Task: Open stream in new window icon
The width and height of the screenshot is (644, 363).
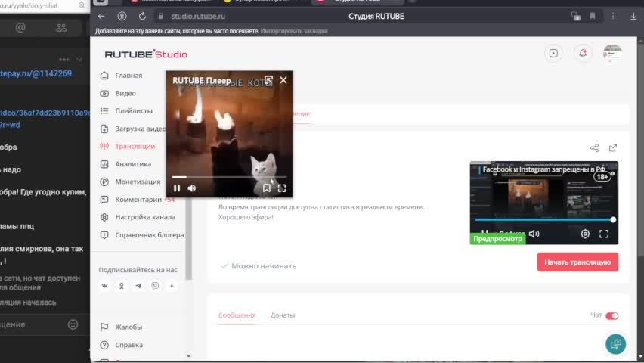Action: [x=613, y=148]
